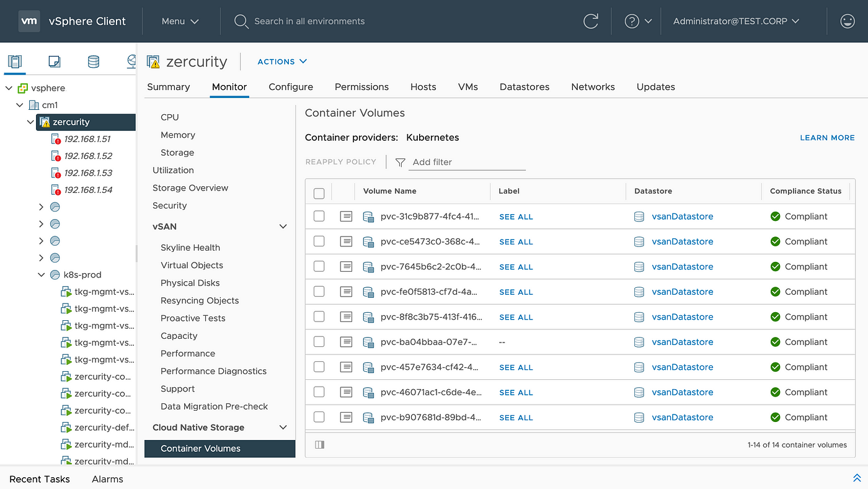Check the box for pvc-457e7634 volume

coord(319,367)
